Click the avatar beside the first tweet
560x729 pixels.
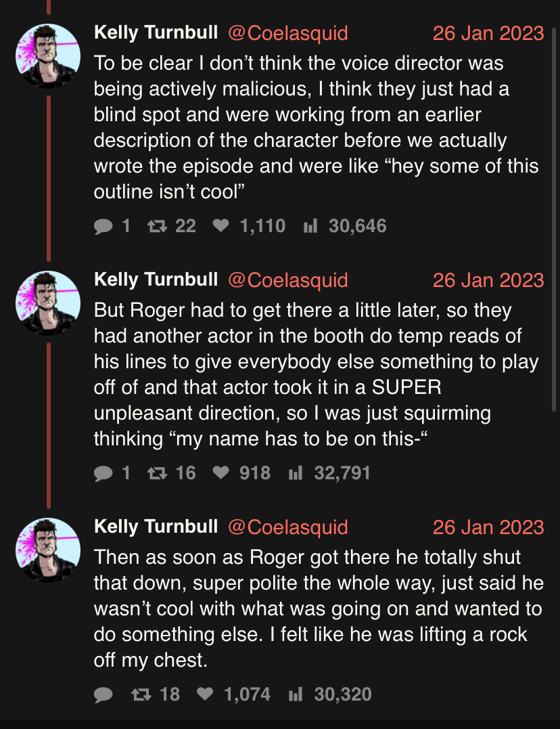[48, 56]
